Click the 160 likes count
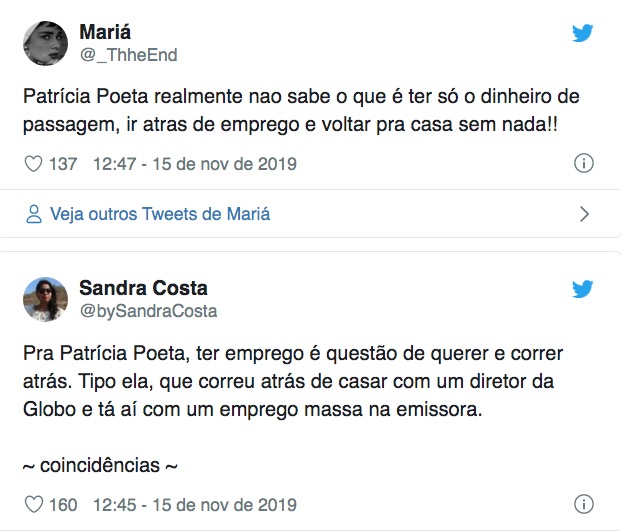The height and width of the screenshot is (531, 621). pos(63,504)
